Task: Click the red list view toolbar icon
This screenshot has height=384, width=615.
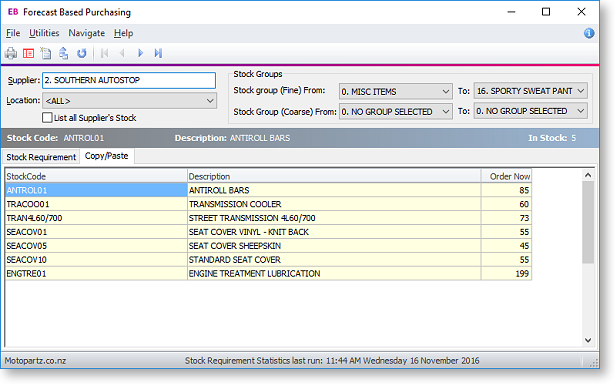Action: [x=28, y=53]
